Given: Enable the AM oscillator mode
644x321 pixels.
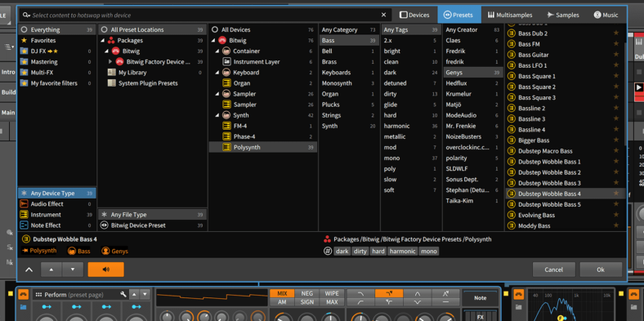Looking at the screenshot, I should click(282, 302).
